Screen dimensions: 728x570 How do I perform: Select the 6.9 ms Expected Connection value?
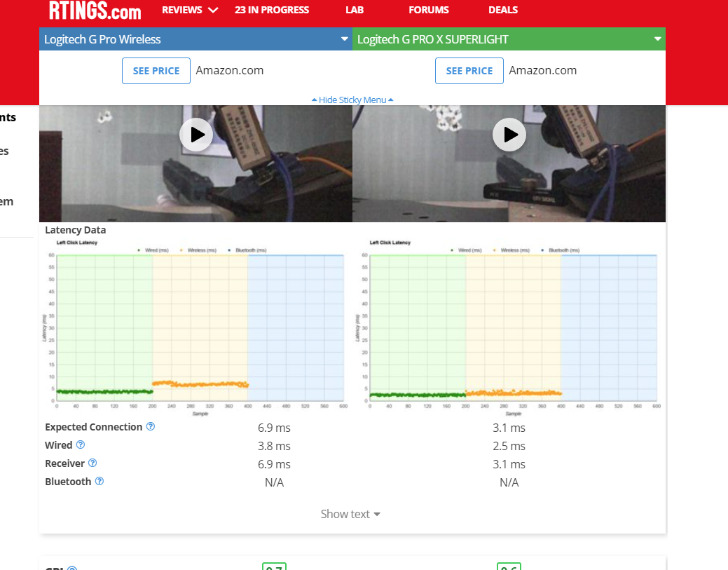point(274,428)
